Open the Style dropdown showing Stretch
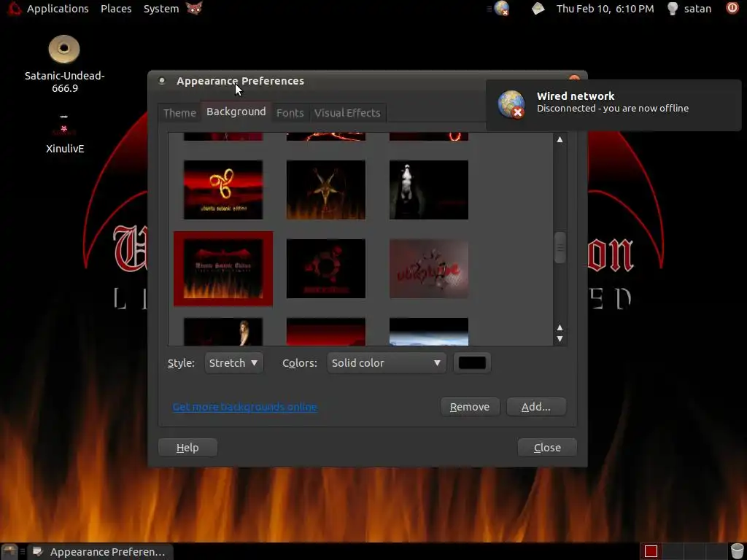Viewport: 747px width, 560px height. click(233, 363)
